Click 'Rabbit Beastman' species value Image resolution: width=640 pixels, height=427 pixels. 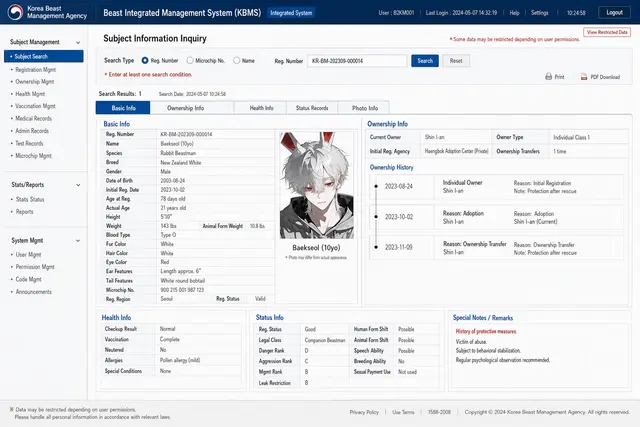tap(178, 153)
